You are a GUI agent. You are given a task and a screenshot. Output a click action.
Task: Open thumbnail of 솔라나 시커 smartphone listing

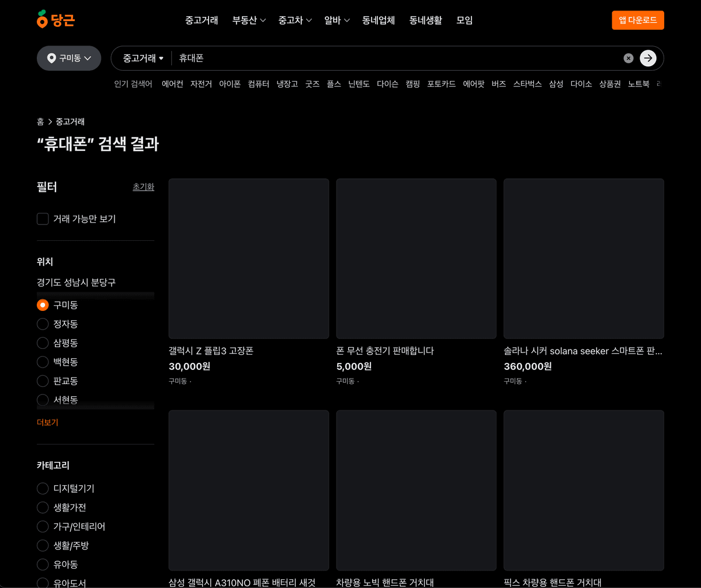coord(584,258)
